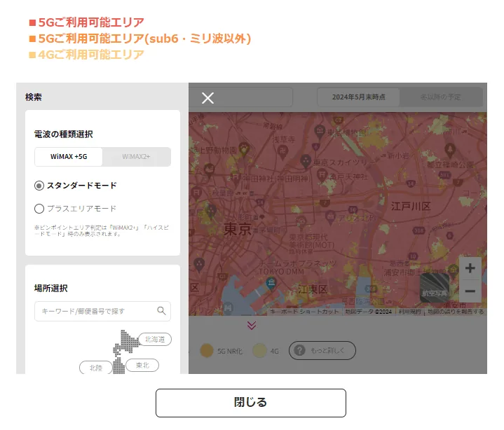The image size is (504, 430).
Task: Click 地図の誤りを報告する link
Action: pos(456,312)
